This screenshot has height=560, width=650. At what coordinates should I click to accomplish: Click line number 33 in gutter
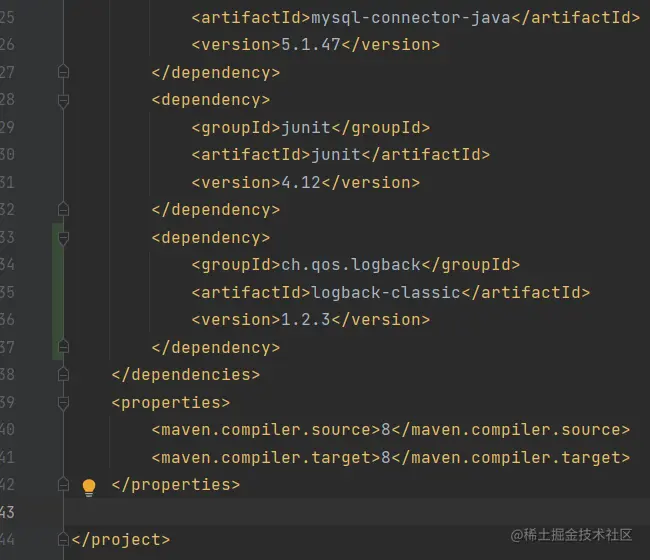click(x=7, y=238)
